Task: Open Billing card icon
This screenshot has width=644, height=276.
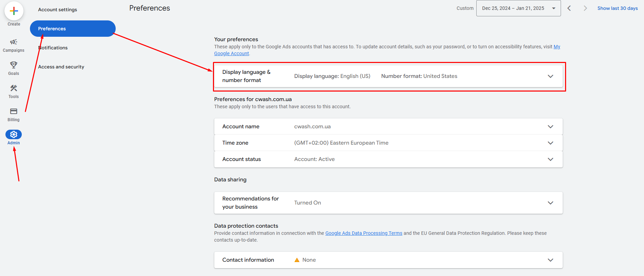Action: coord(14,111)
